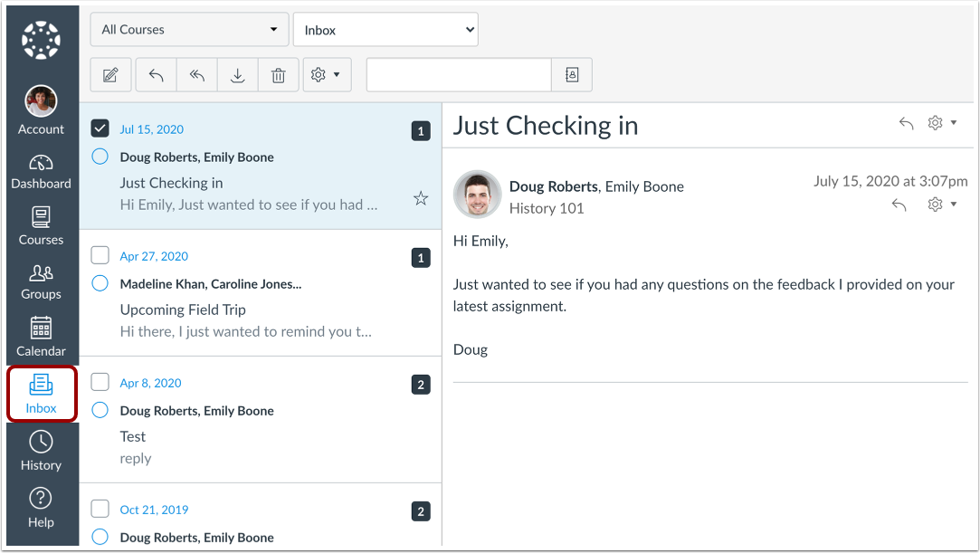Archive the selected conversation

click(x=237, y=75)
